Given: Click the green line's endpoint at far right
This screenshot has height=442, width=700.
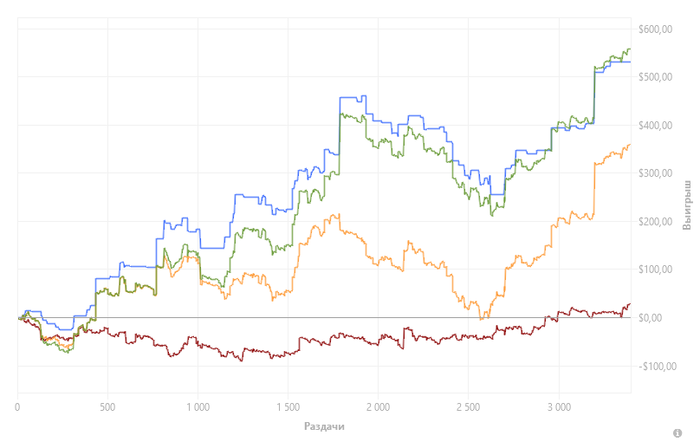Looking at the screenshot, I should pyautogui.click(x=629, y=49).
